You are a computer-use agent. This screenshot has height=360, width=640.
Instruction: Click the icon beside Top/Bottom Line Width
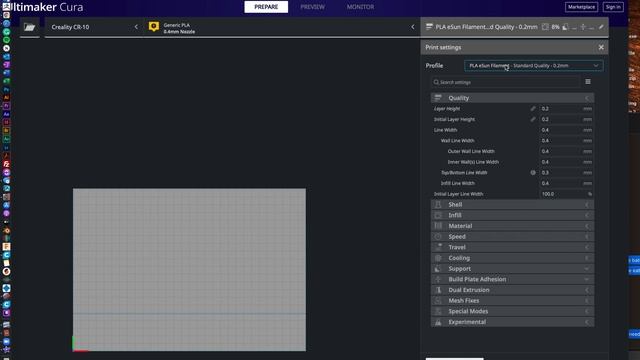(533, 173)
